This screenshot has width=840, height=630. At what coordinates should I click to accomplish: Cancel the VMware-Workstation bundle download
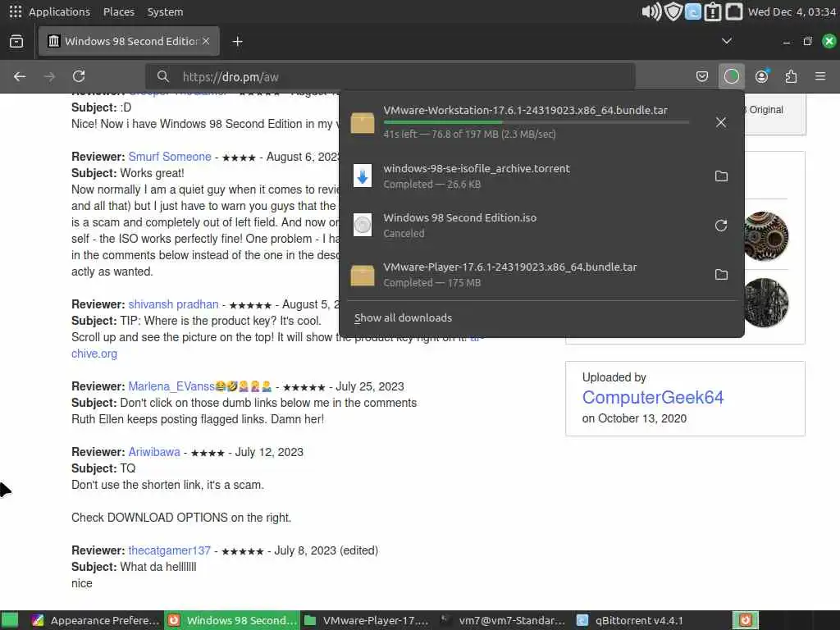click(721, 122)
